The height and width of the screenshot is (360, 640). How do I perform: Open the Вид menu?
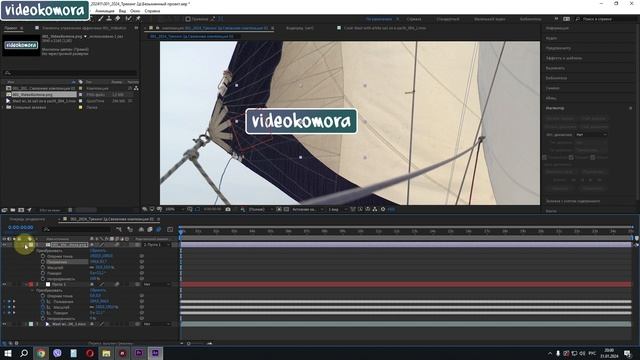pos(122,11)
